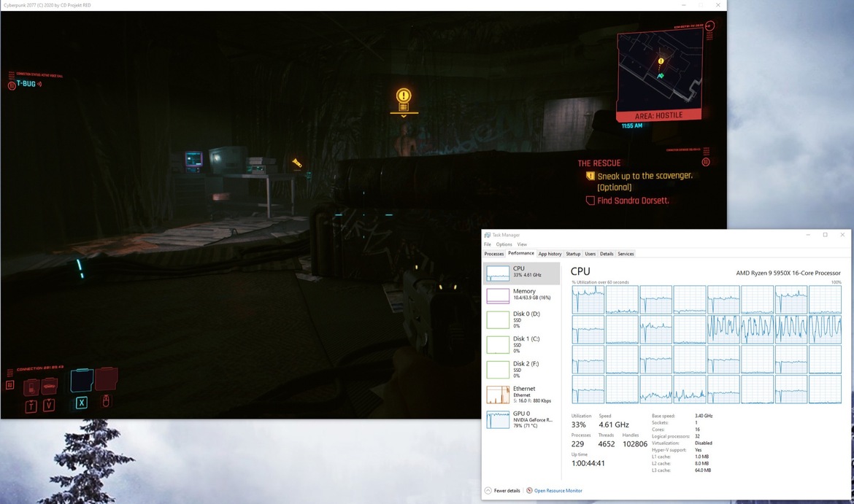This screenshot has height=504, width=854.
Task: Open the File menu in Task Manager
Action: click(488, 244)
